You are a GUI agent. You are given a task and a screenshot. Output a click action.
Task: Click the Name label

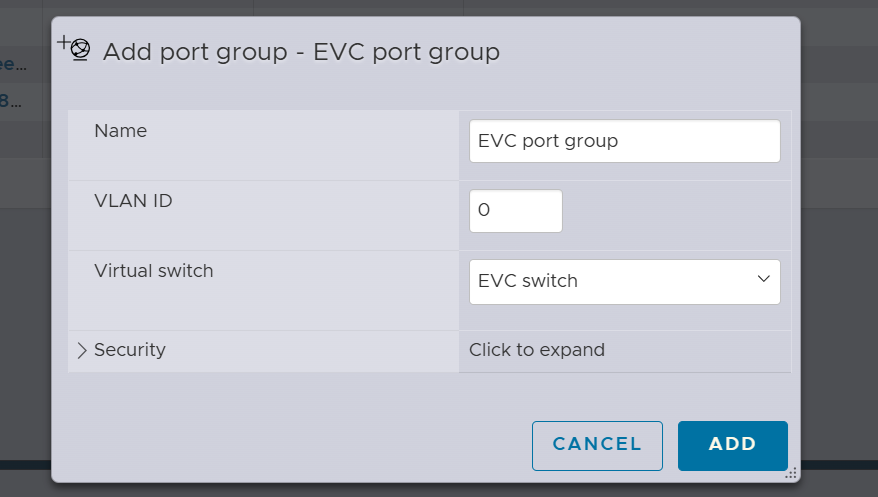coord(120,130)
